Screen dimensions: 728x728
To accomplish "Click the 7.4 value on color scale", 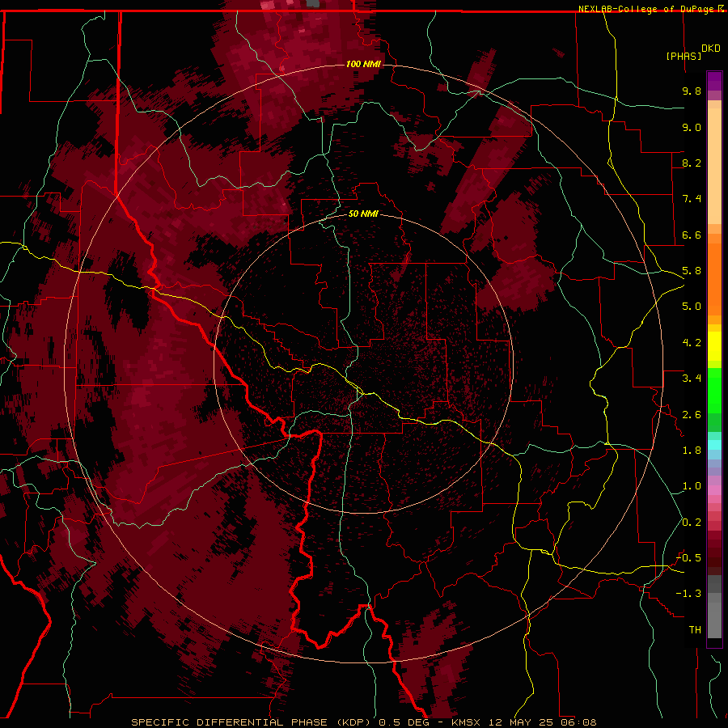I will click(x=692, y=199).
